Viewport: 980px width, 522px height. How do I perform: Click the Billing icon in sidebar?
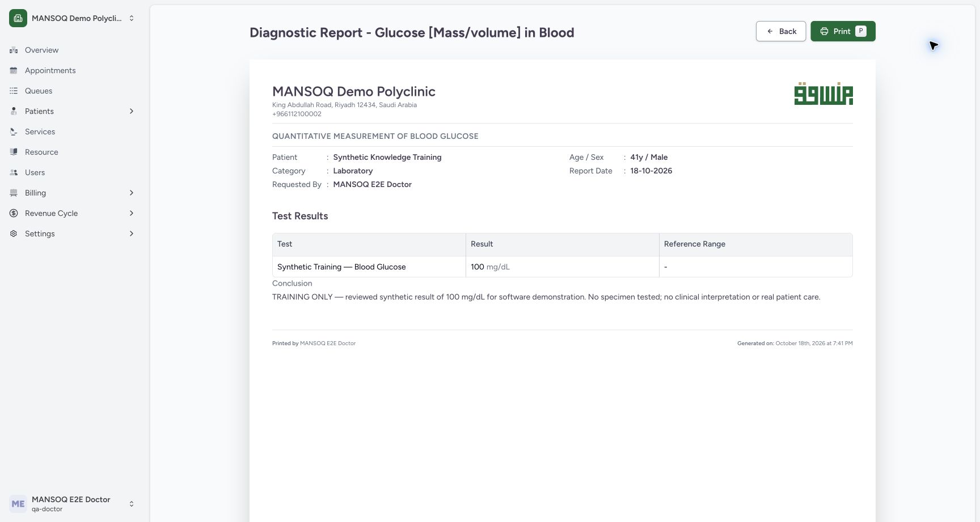point(14,193)
